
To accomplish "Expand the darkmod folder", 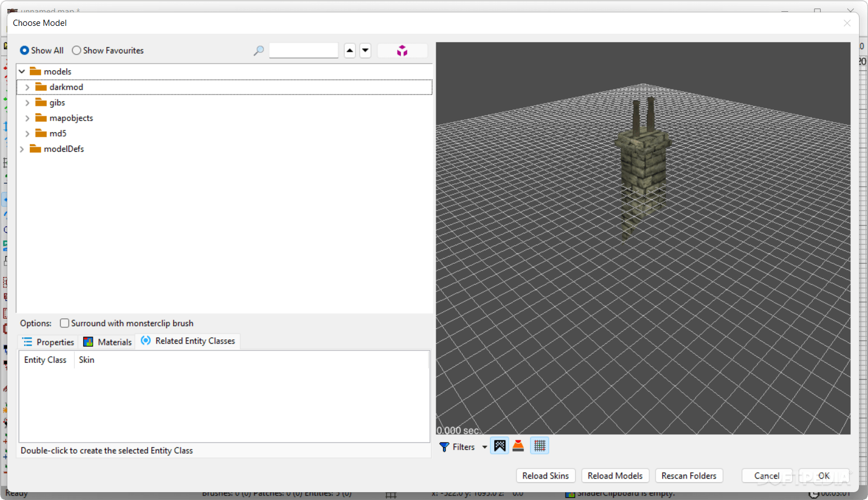I will click(x=27, y=87).
